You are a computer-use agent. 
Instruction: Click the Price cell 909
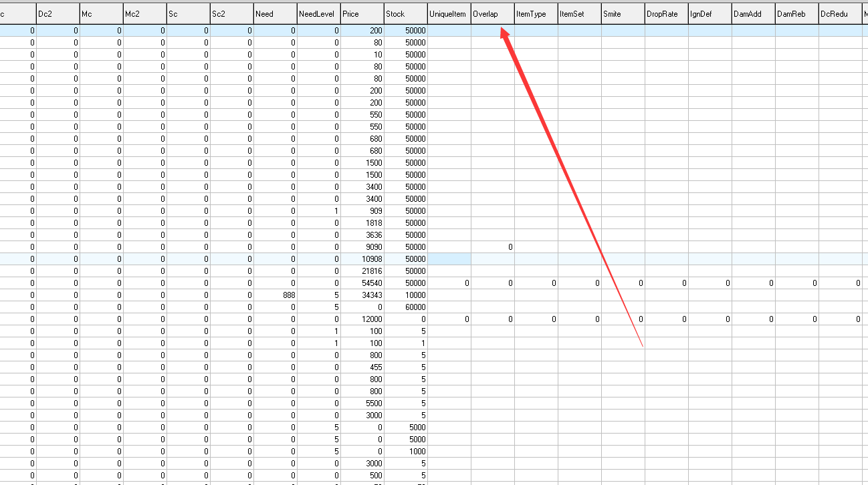click(x=362, y=211)
